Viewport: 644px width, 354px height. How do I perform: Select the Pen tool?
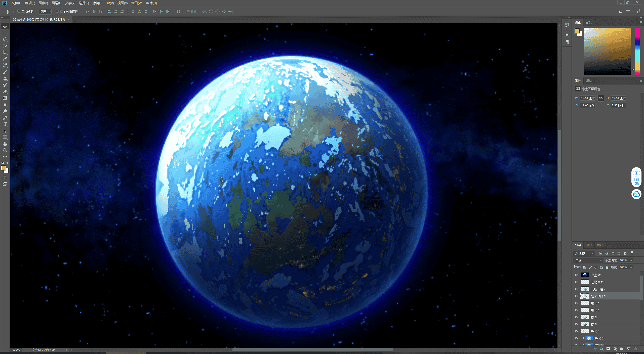5,118
